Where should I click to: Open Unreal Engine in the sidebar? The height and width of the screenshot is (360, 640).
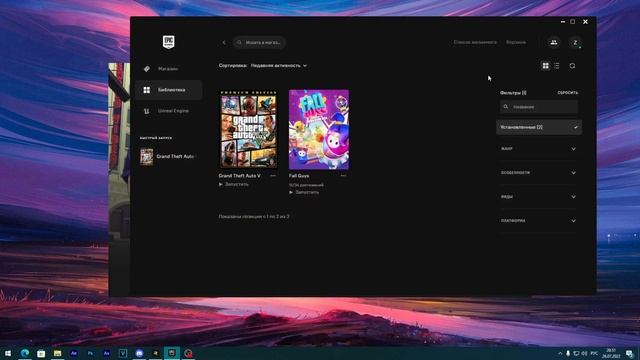point(168,111)
